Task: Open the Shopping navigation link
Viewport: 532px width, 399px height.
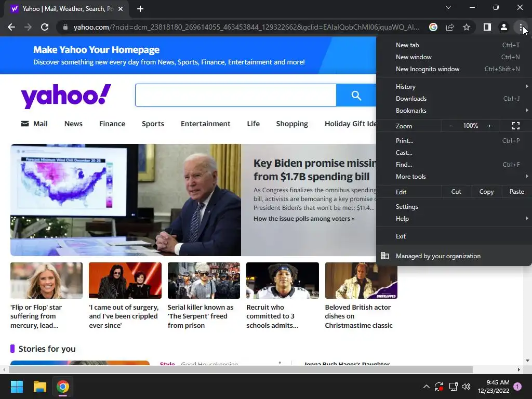Action: click(292, 124)
